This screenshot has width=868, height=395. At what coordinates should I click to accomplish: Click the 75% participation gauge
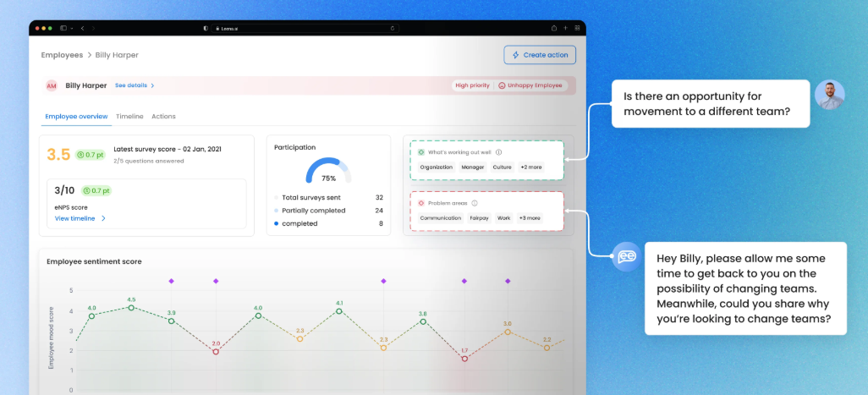[329, 171]
